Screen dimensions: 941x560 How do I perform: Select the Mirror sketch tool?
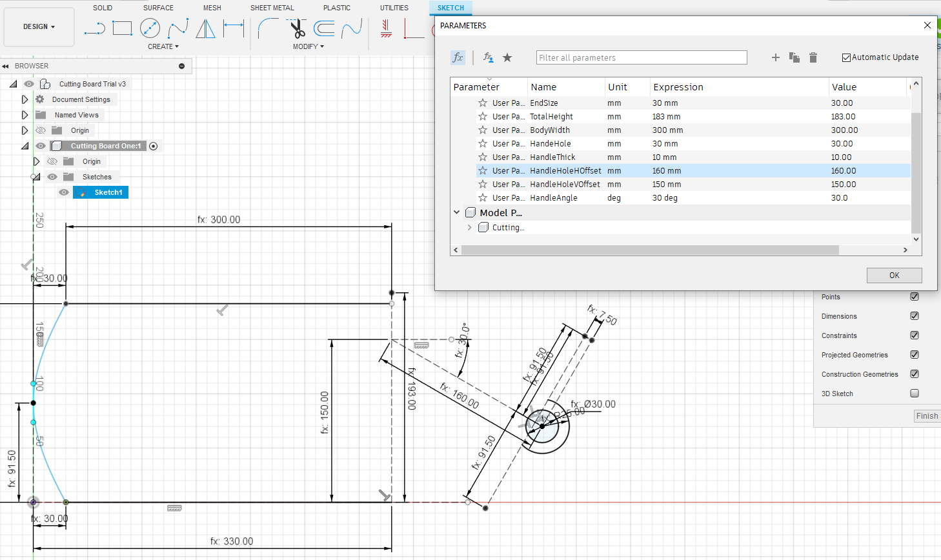205,28
